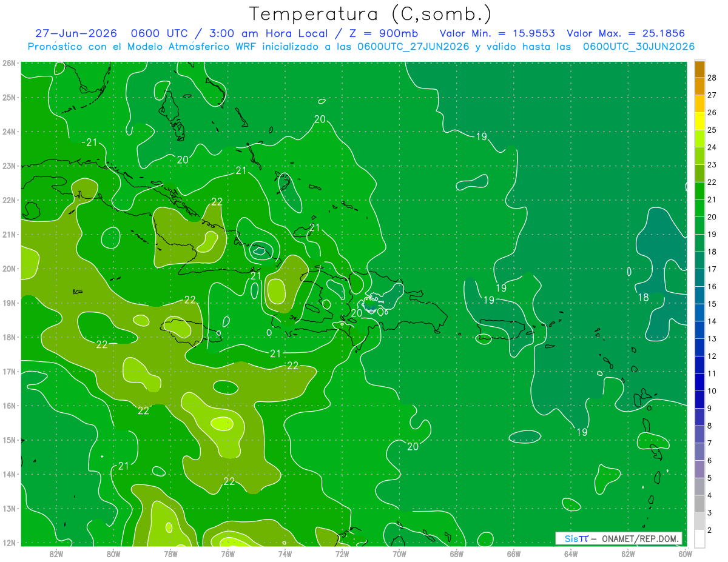
Task: Click the "80W" longitude axis label
Action: click(x=113, y=553)
